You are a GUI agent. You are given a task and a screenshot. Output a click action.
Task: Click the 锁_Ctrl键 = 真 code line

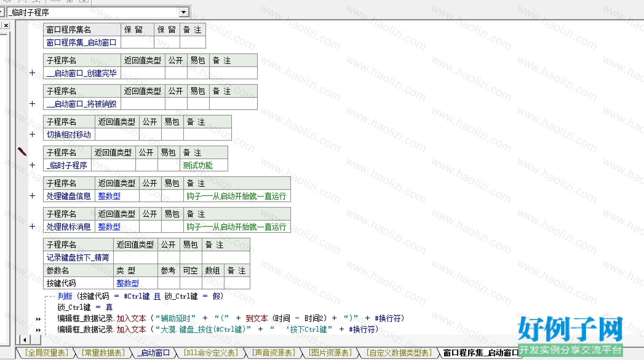(85, 307)
